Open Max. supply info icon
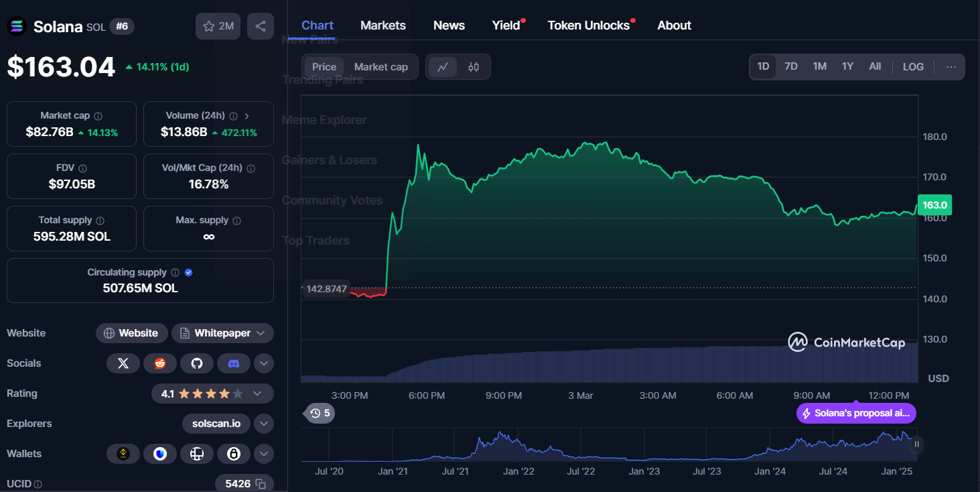 coord(237,221)
